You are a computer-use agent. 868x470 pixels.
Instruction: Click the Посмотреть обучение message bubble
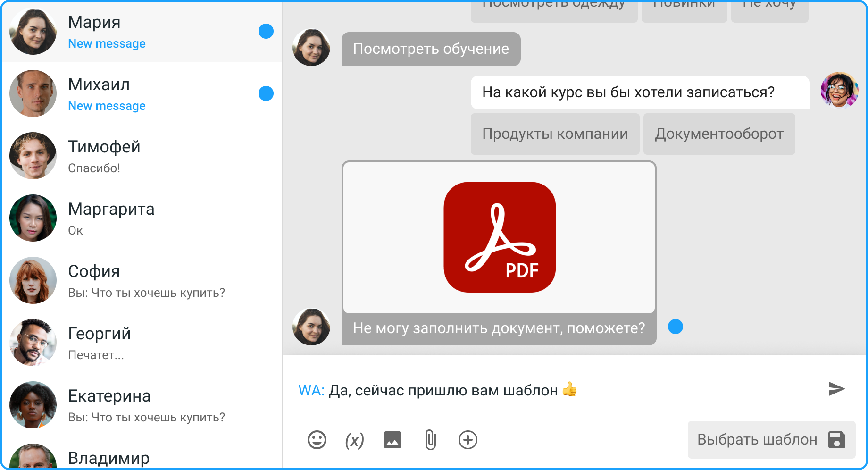pyautogui.click(x=431, y=49)
